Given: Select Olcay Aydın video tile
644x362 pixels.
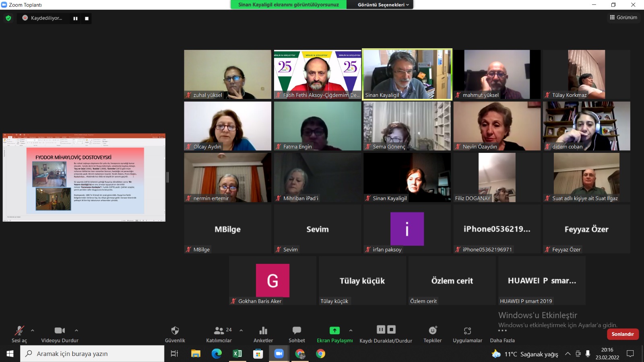Looking at the screenshot, I should click(227, 126).
